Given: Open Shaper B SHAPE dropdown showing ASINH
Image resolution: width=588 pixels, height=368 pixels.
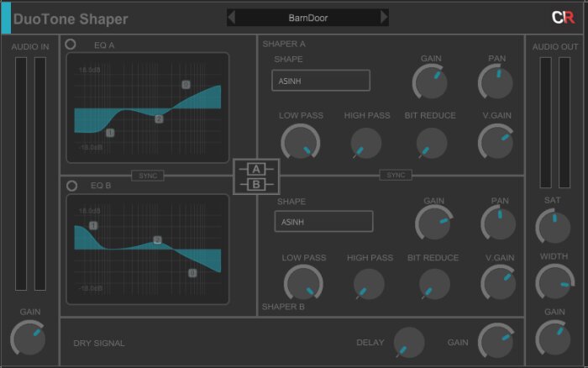Looking at the screenshot, I should (323, 221).
